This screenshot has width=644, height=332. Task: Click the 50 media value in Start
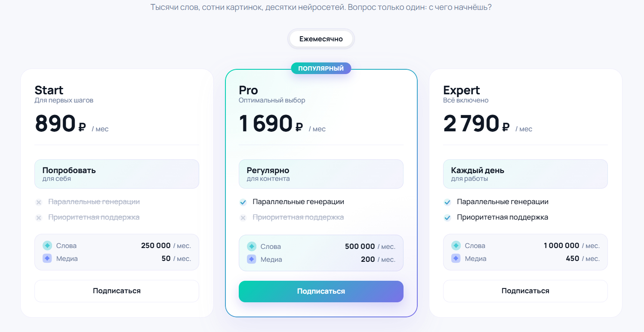166,259
